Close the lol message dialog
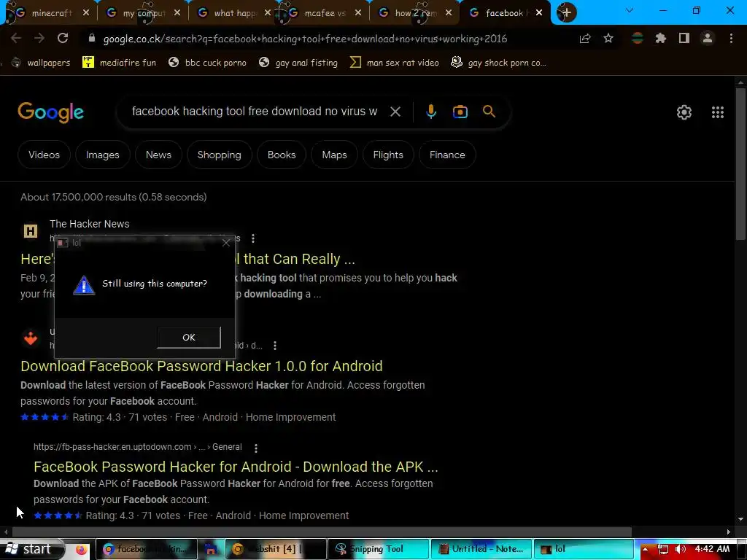The width and height of the screenshot is (747, 560). point(226,243)
